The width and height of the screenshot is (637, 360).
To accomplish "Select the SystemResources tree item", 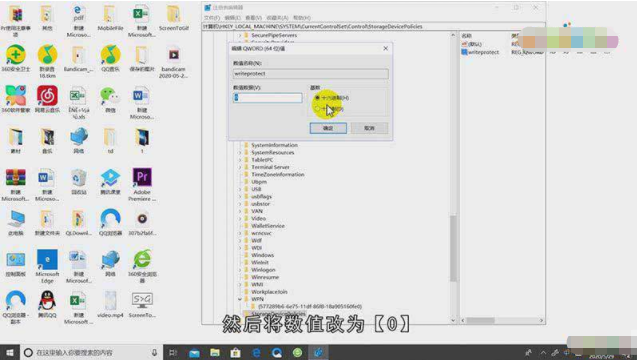I will (273, 152).
